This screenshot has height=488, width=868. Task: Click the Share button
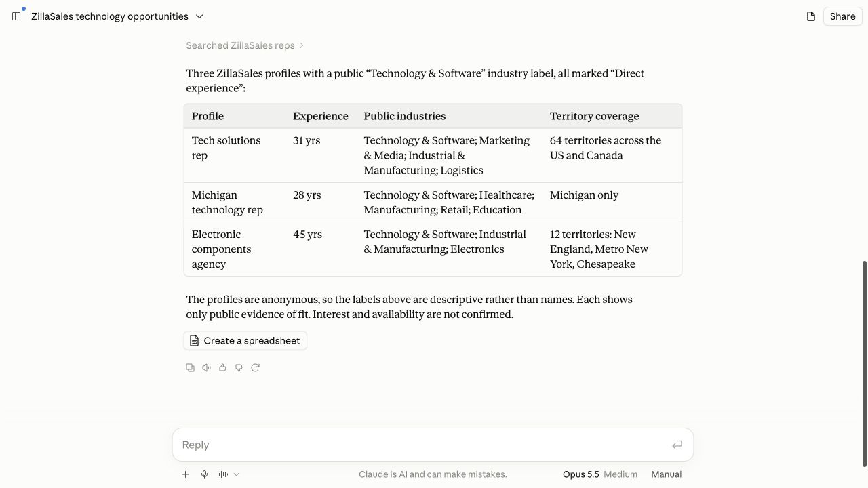(842, 16)
